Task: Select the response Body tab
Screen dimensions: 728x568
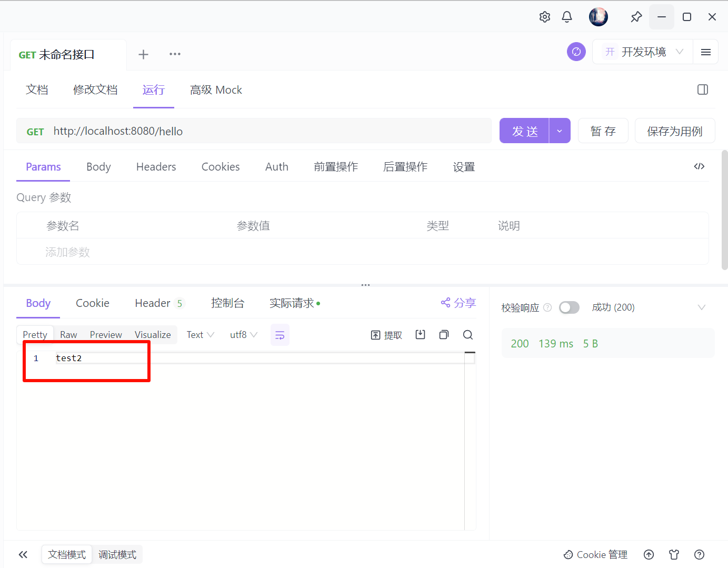Action: pos(38,303)
